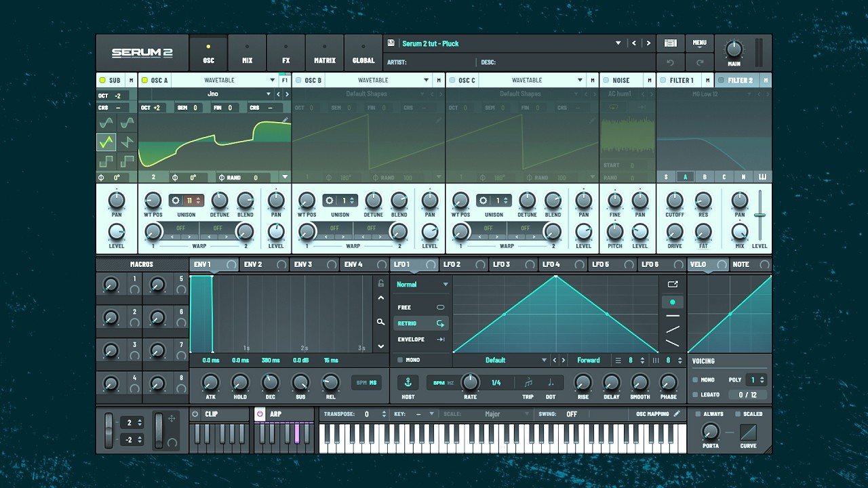The height and width of the screenshot is (488, 868).
Task: Open the GLOBAL page tab
Action: 363,53
